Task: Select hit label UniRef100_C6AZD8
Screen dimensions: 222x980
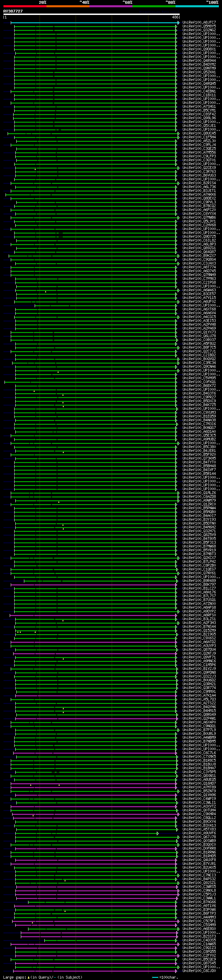Action: pos(199,496)
